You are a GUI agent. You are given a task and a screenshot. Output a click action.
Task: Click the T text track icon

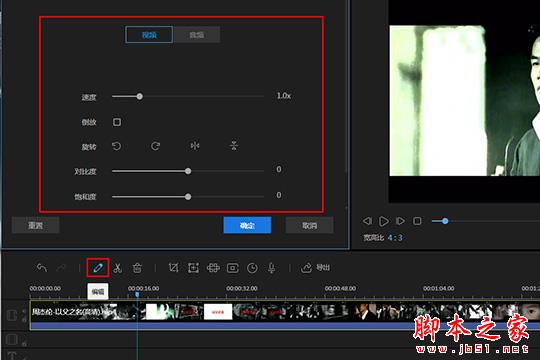[12, 356]
